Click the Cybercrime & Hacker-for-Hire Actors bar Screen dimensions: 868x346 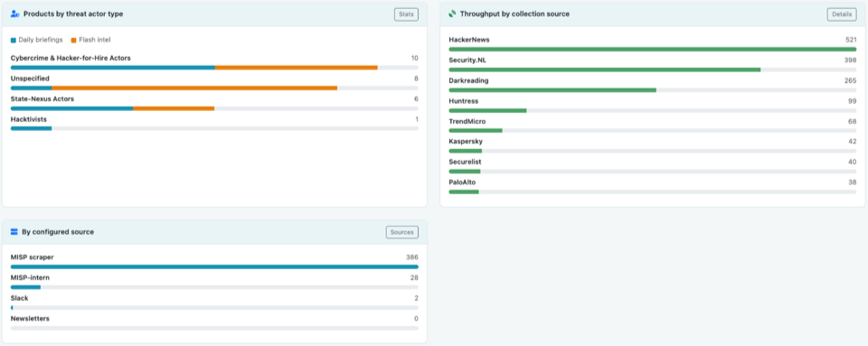[214, 68]
